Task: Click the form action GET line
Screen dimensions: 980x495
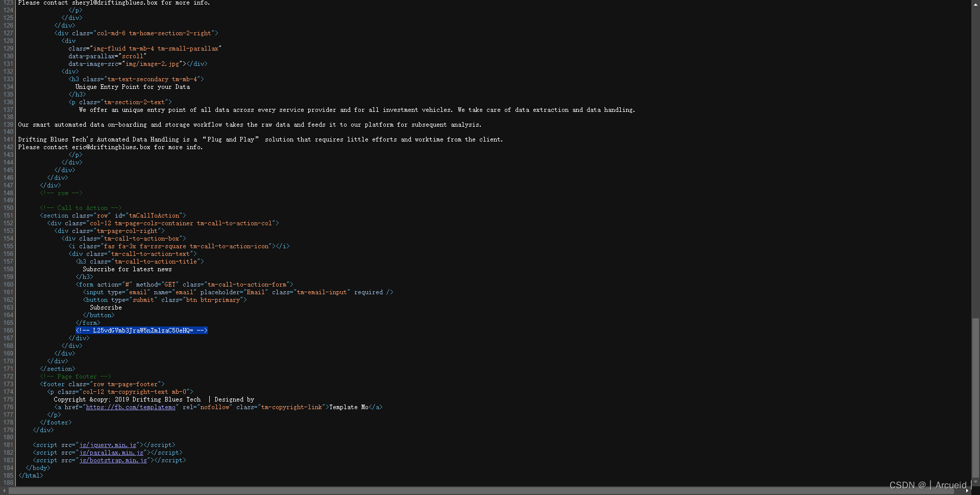Action: [184, 285]
